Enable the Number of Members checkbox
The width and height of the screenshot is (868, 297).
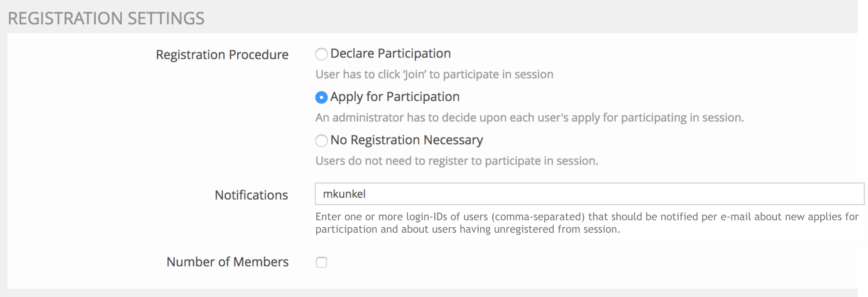click(x=321, y=262)
